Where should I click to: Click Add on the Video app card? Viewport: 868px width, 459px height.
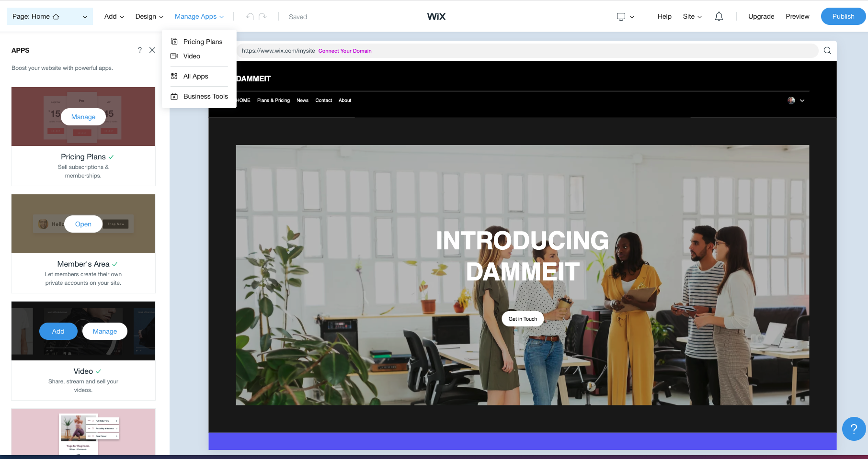(x=58, y=331)
